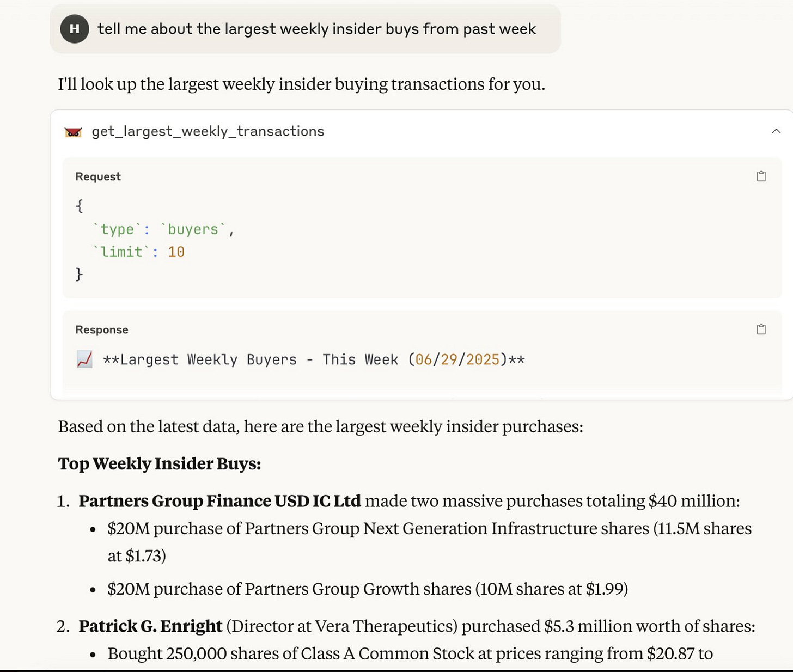This screenshot has width=793, height=672.
Task: Click the "Patrick G. Enright" name
Action: [x=150, y=626]
